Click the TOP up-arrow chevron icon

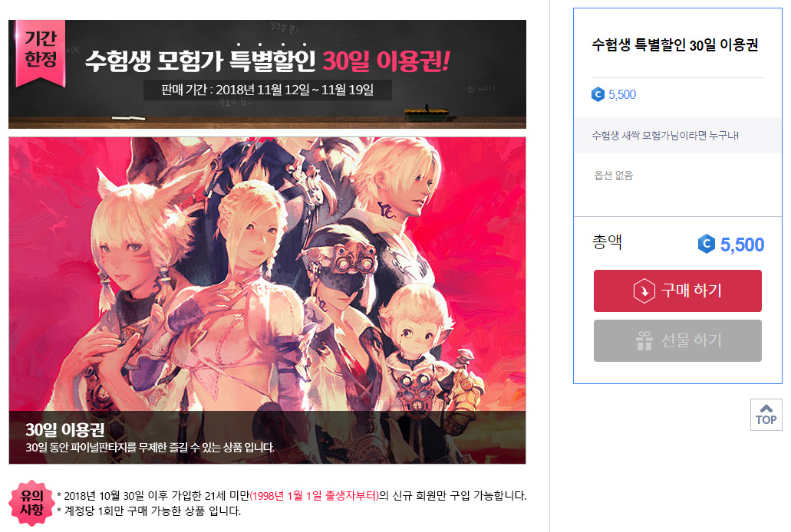[766, 408]
